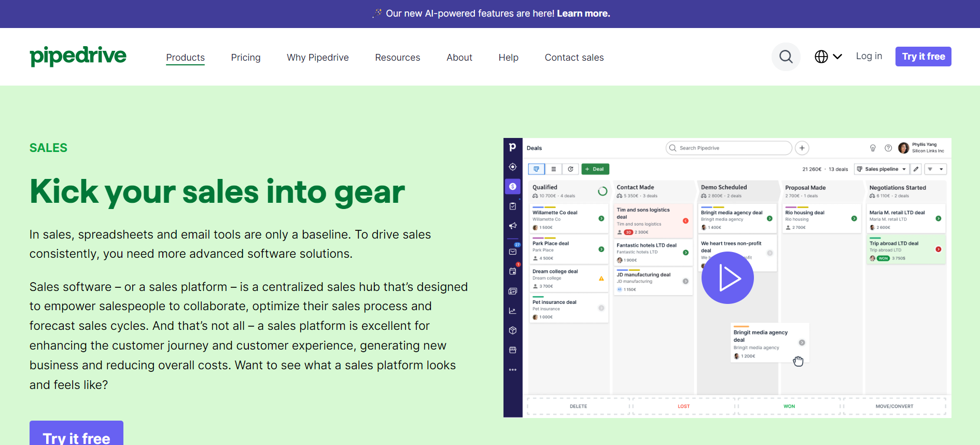Click Phyllis Yang's profile avatar
This screenshot has height=445, width=980.
point(903,148)
